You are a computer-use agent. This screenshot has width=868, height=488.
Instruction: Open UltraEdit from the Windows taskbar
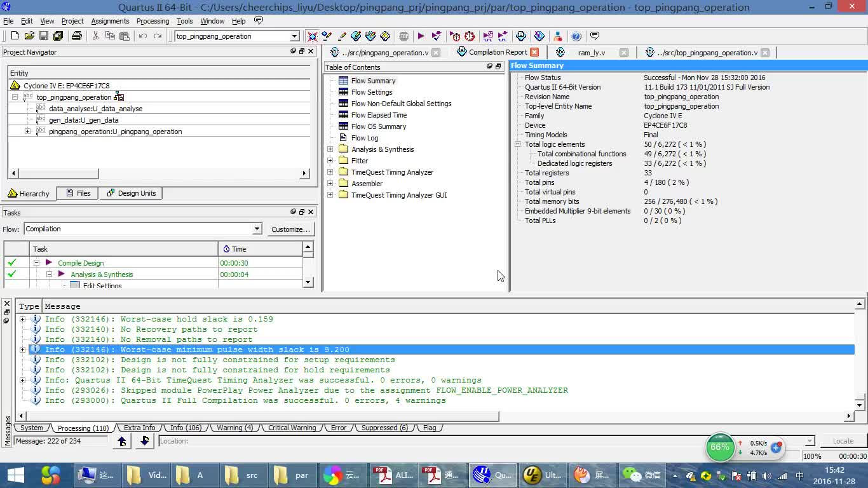[x=542, y=475]
